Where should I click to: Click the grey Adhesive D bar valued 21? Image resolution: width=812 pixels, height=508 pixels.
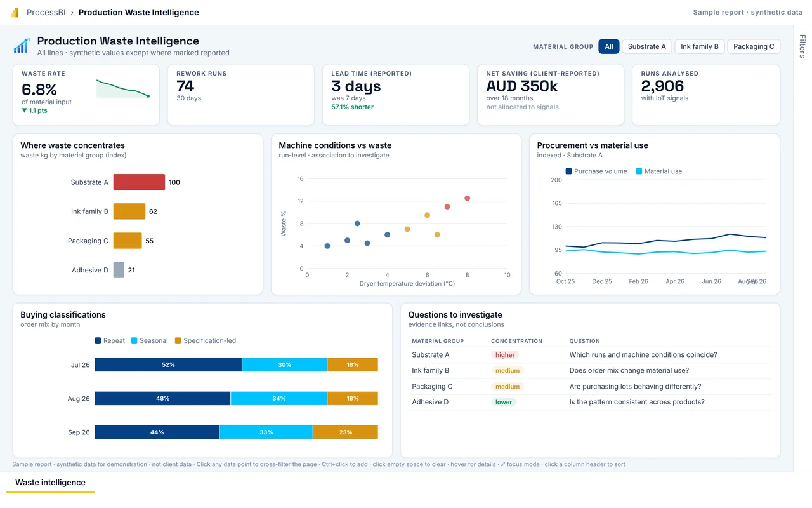[x=119, y=270]
